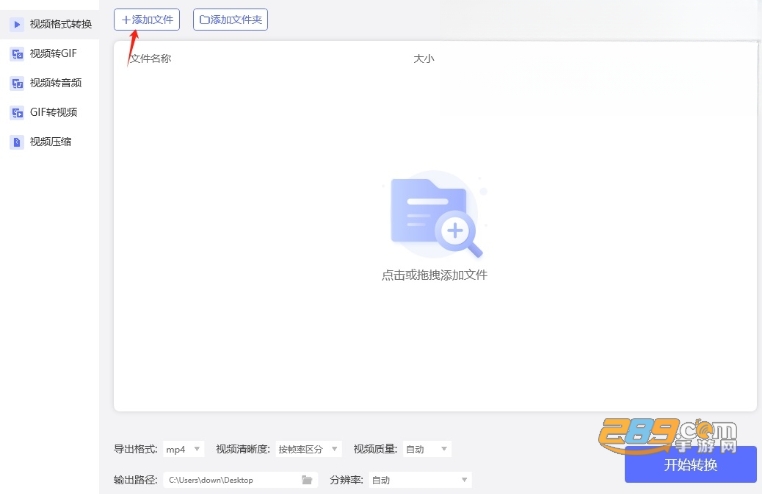The image size is (762, 494).
Task: Open the output path folder browse icon
Action: point(307,480)
